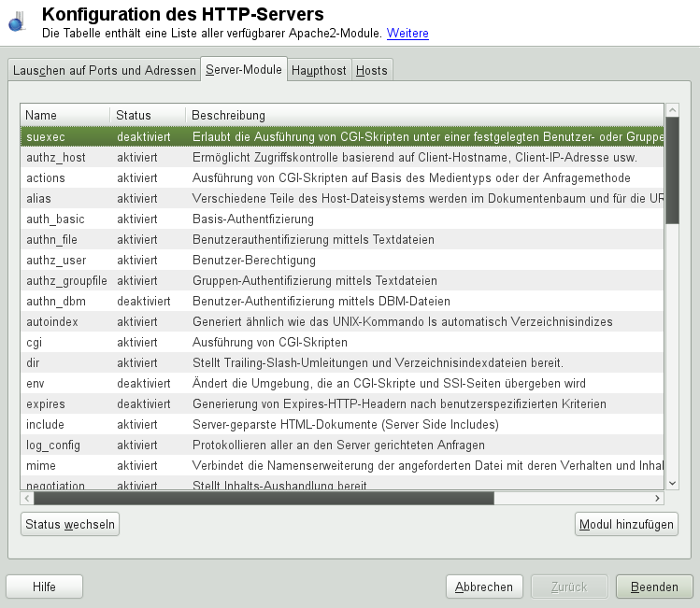
Task: Click the Status wechseln button
Action: tap(70, 524)
